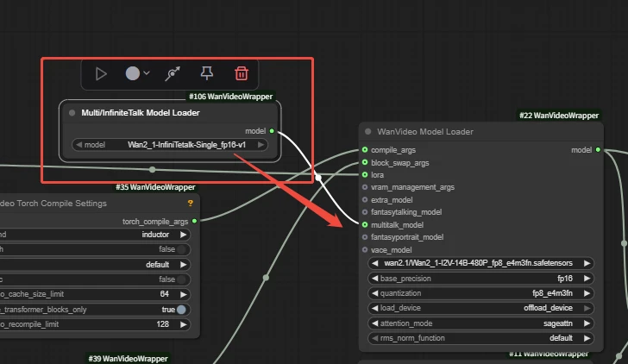
Task: Click next arrow on quantization fp8_e4m3fn
Action: tap(587, 293)
